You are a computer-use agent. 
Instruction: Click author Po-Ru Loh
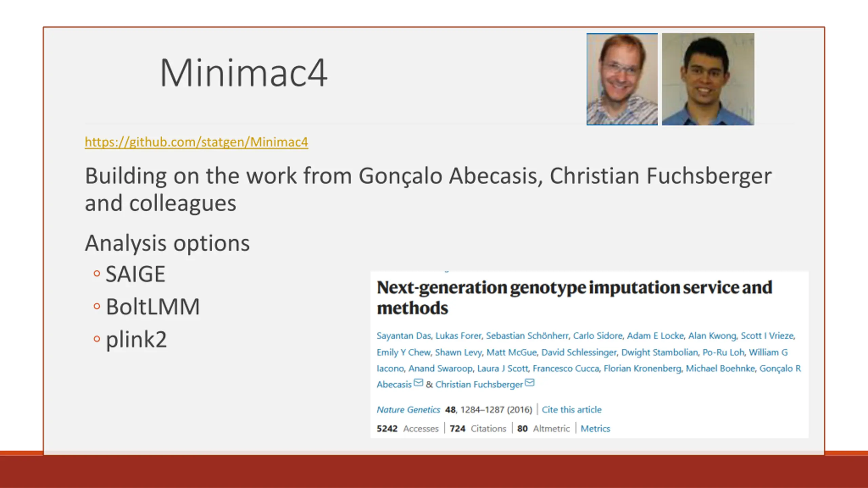pos(723,352)
